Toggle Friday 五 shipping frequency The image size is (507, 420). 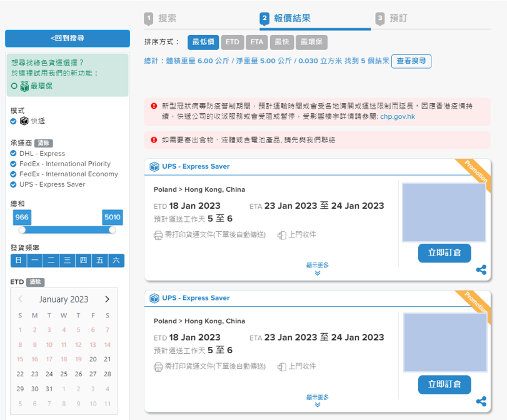pyautogui.click(x=99, y=260)
